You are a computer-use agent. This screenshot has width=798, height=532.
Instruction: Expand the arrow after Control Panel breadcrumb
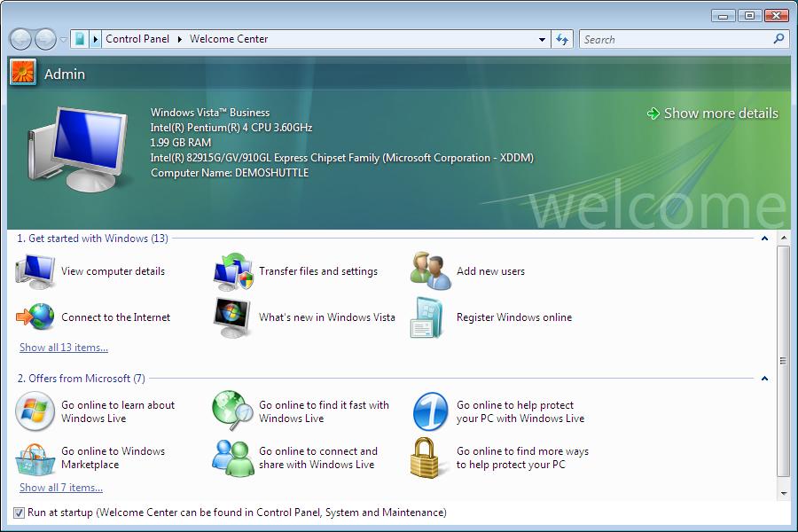pyautogui.click(x=179, y=39)
